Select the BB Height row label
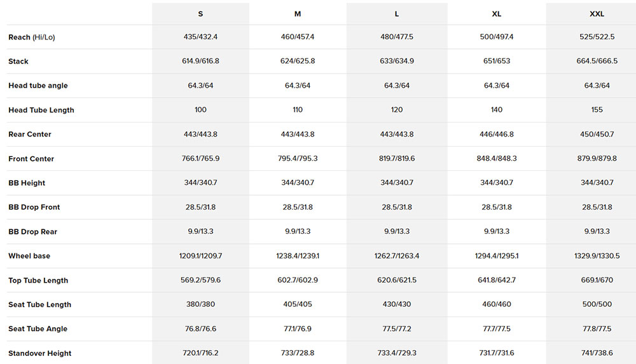 (27, 183)
